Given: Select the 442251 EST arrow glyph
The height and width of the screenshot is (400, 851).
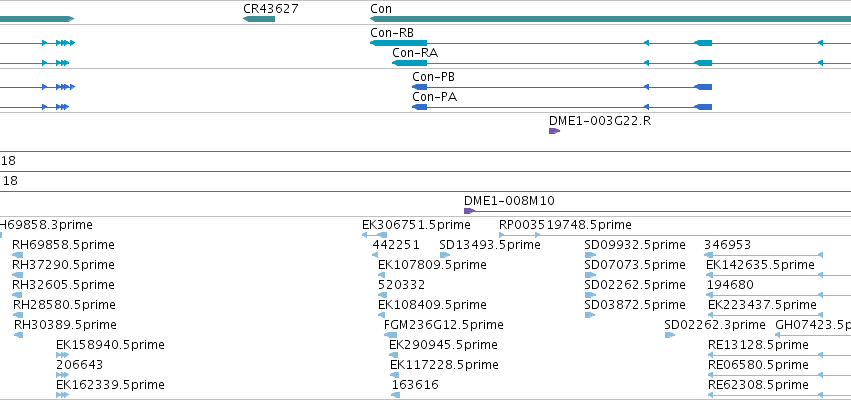Looking at the screenshot, I should pyautogui.click(x=375, y=255).
